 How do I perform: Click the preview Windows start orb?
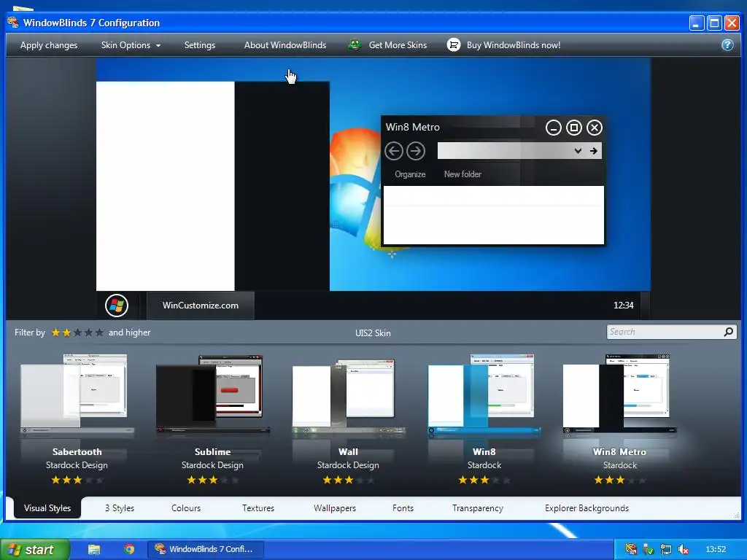(x=117, y=306)
